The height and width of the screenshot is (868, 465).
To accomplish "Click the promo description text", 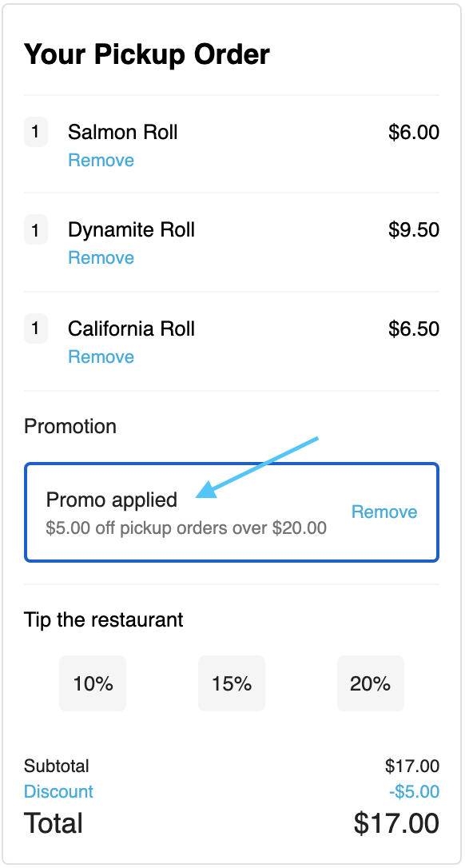I will click(x=186, y=528).
